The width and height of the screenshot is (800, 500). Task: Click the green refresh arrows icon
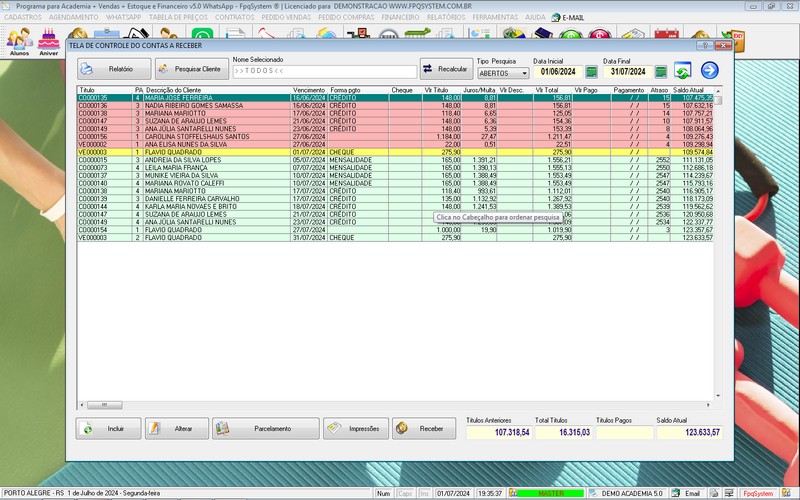click(683, 70)
